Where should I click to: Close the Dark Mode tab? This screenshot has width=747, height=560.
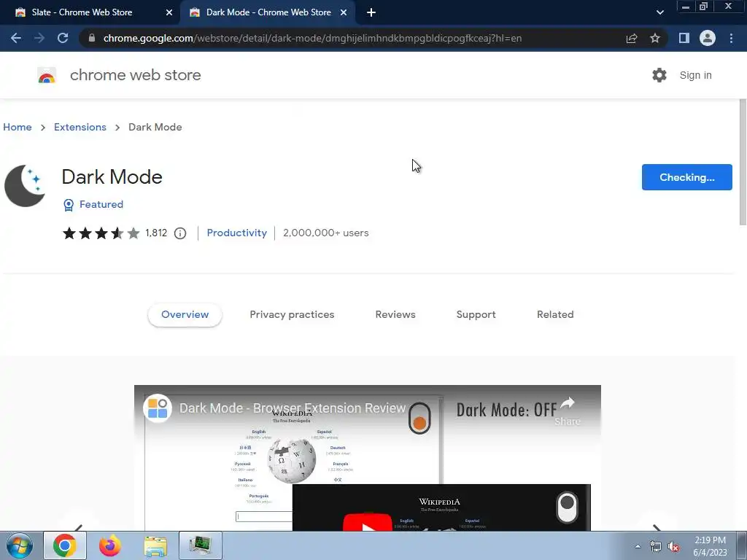(344, 12)
